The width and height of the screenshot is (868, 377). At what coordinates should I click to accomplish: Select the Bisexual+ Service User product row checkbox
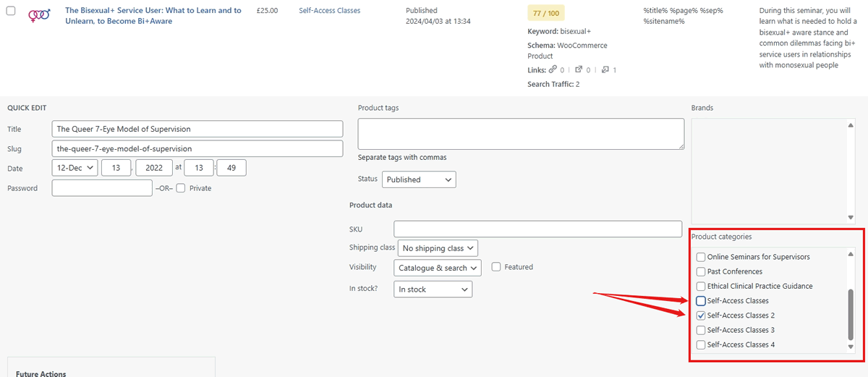(11, 11)
